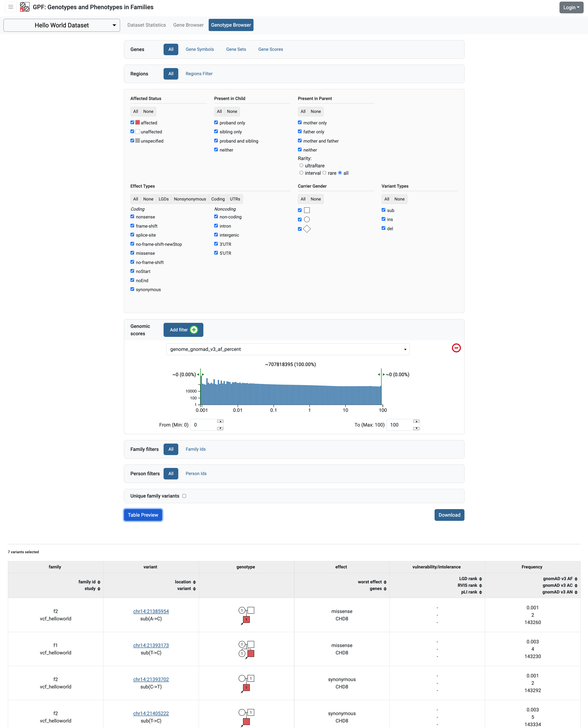Image resolution: width=588 pixels, height=728 pixels.
Task: Uncheck the sub variant type
Action: 383,210
